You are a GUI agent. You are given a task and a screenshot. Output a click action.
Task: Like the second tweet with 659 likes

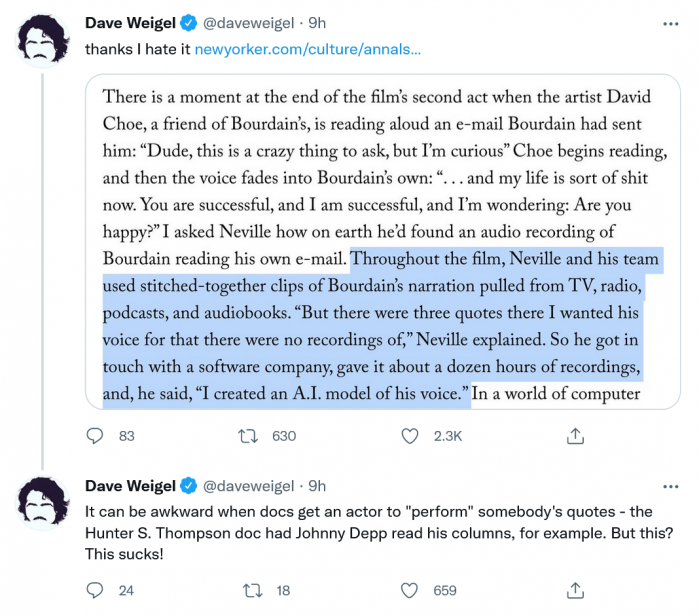409,590
